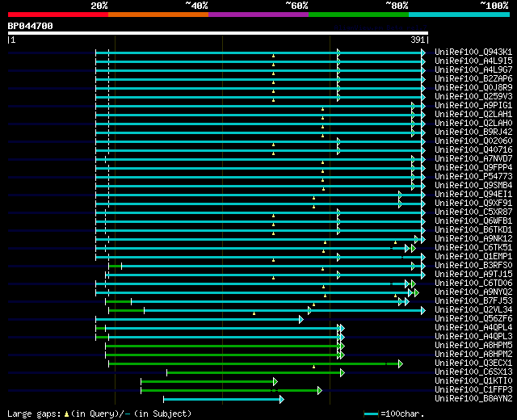
Task: Select the UniRef100_Q9XF91 label
Action: click(473, 203)
